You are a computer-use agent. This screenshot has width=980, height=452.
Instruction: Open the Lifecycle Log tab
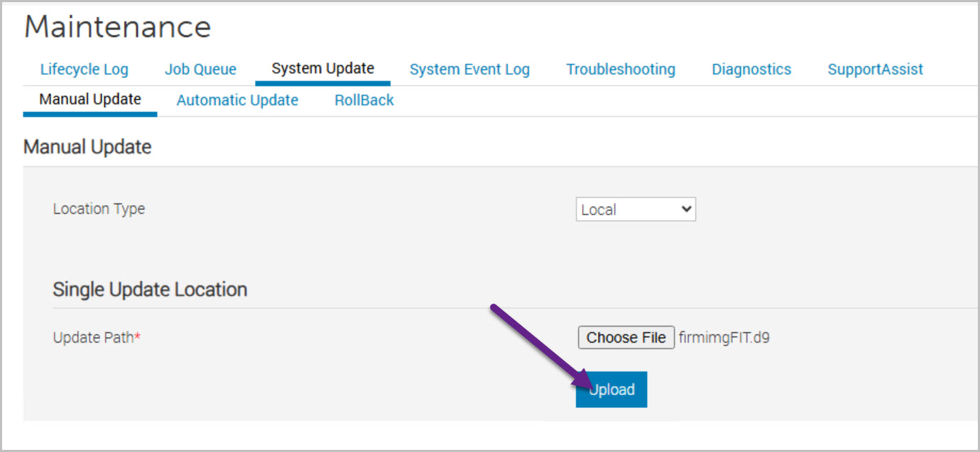pos(85,70)
